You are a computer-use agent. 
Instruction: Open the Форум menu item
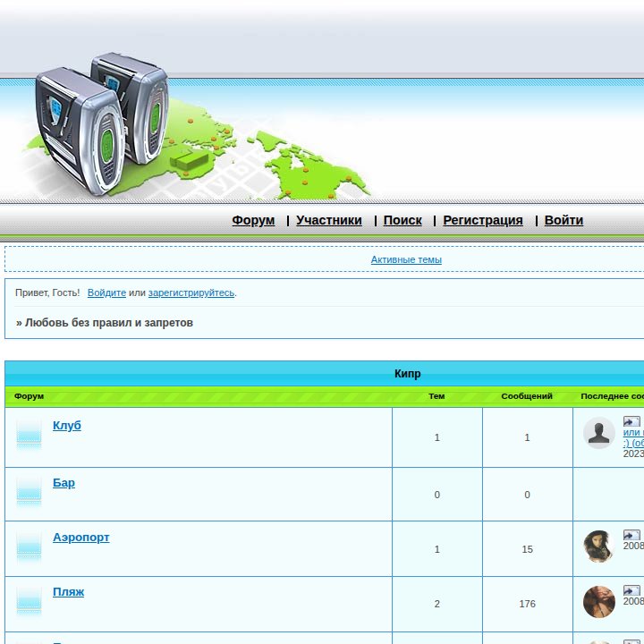[253, 220]
